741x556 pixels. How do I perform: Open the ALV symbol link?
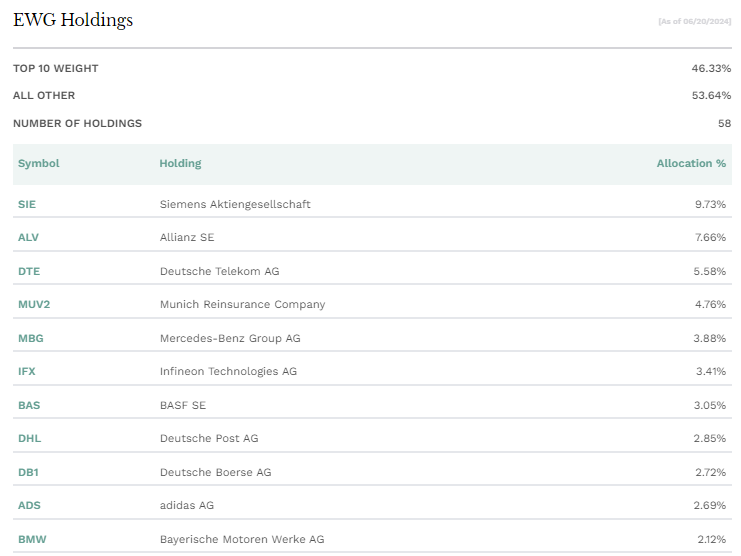pyautogui.click(x=28, y=237)
